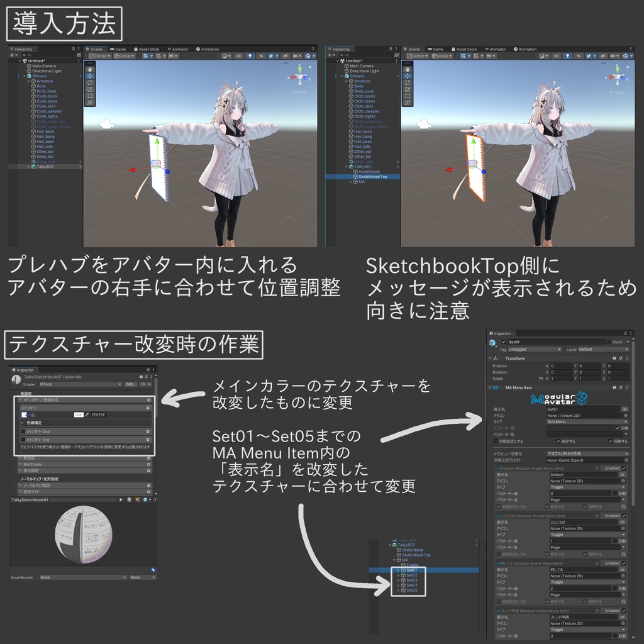
Task: Click the Set01 name field in the Inspector
Action: (x=558, y=342)
